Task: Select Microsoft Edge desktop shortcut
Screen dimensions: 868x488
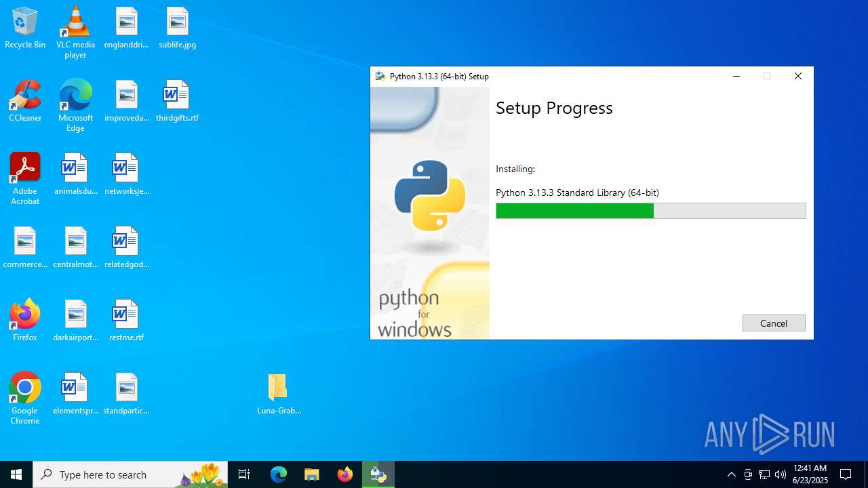Action: pyautogui.click(x=75, y=106)
